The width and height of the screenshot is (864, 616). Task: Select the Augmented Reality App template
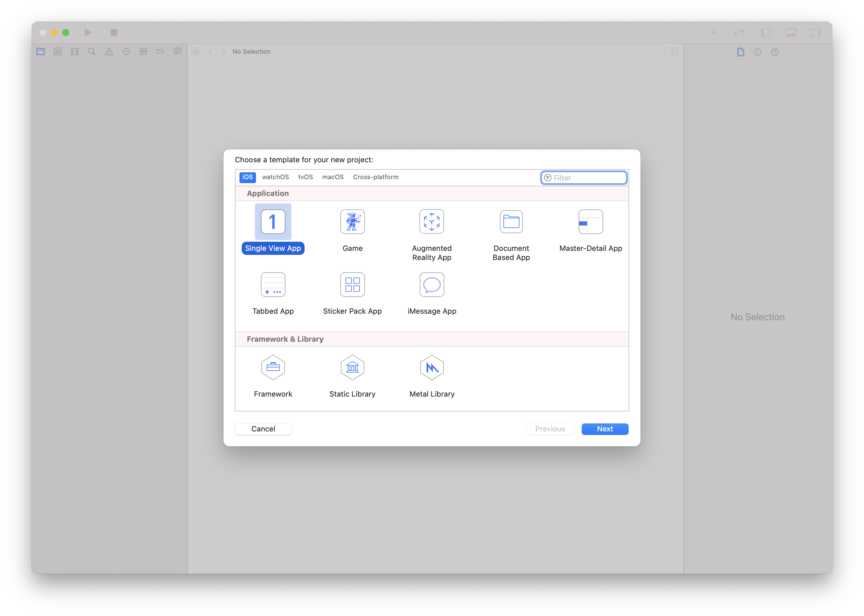click(432, 221)
